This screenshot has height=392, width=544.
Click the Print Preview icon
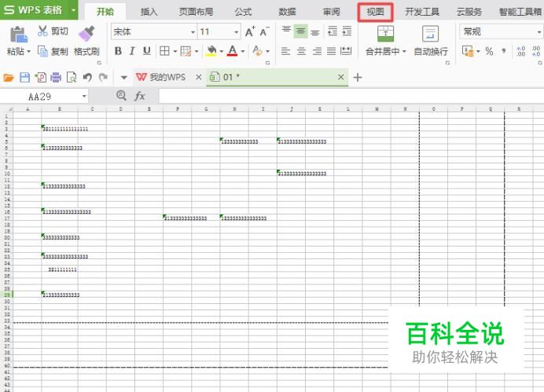(72, 77)
